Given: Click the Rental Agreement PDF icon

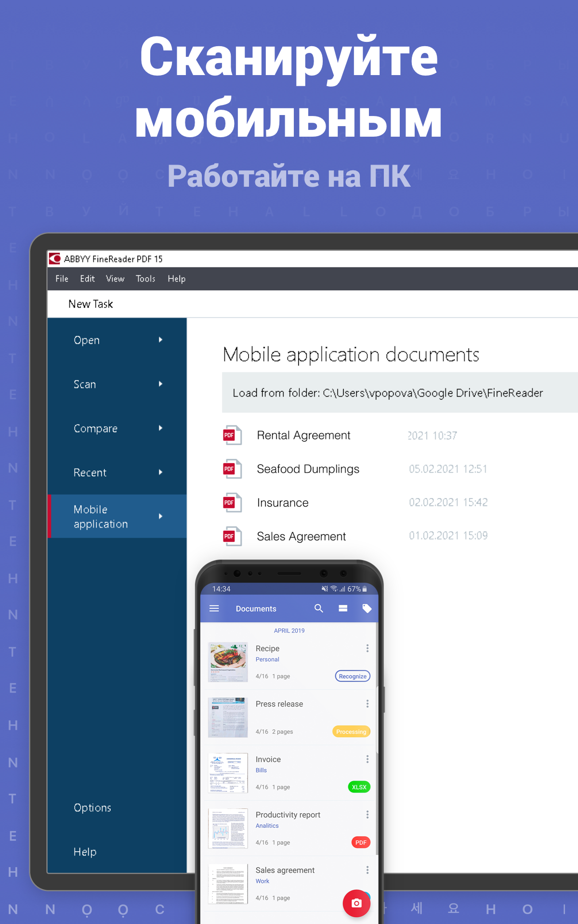Looking at the screenshot, I should pos(232,435).
